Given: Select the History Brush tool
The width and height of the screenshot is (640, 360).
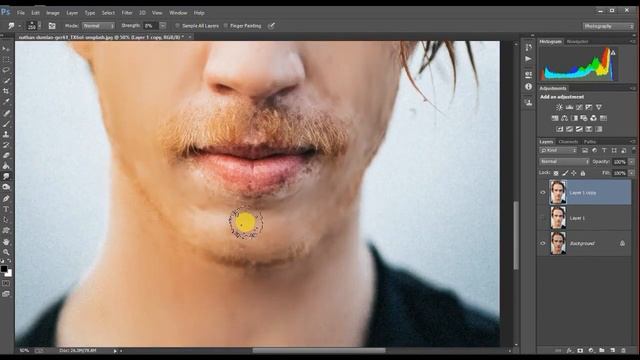Looking at the screenshot, I should pos(6,145).
